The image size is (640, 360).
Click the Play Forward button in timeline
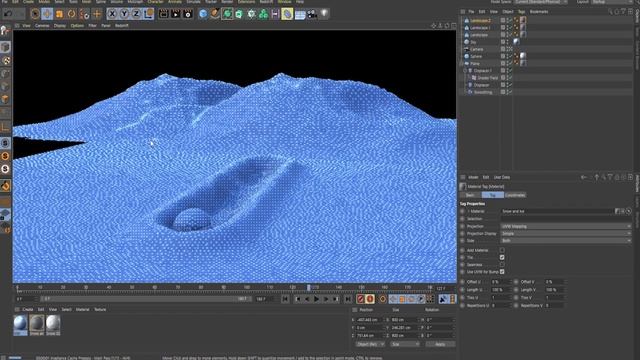pyautogui.click(x=316, y=299)
